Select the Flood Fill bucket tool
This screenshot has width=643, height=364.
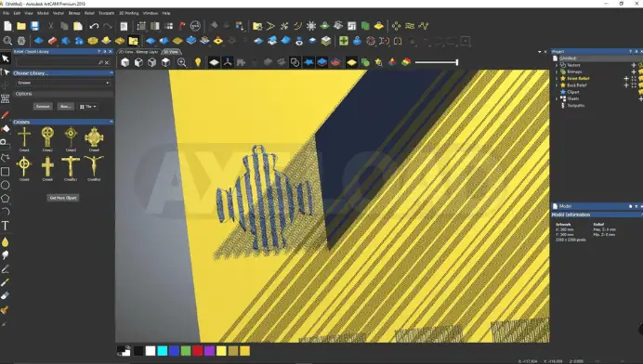click(5, 129)
